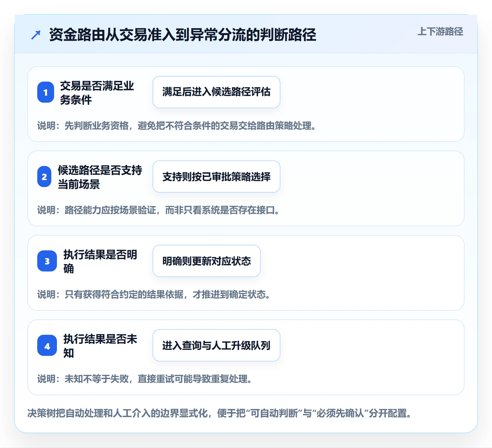Click the blue arrow icon beside the title

pyautogui.click(x=36, y=35)
